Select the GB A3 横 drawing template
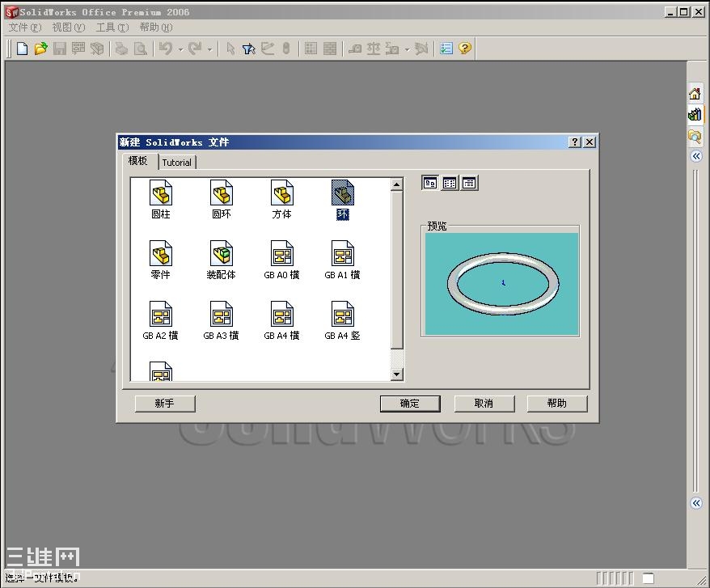 point(221,321)
